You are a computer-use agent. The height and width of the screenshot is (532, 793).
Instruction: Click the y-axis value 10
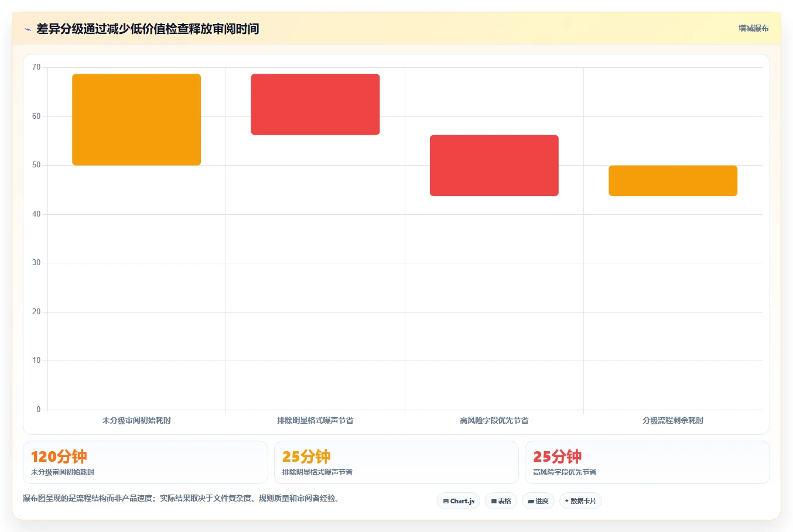36,361
